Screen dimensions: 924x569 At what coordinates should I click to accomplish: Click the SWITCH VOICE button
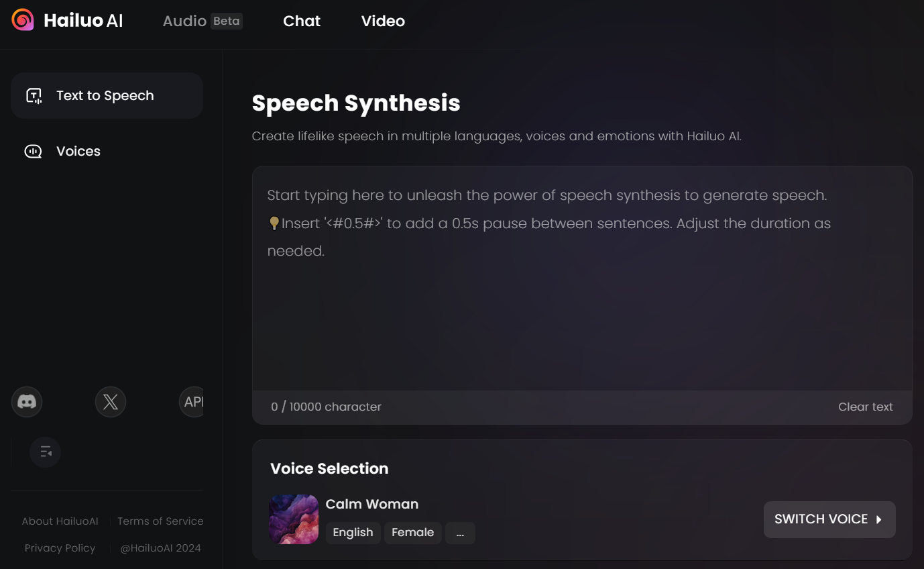(x=829, y=519)
